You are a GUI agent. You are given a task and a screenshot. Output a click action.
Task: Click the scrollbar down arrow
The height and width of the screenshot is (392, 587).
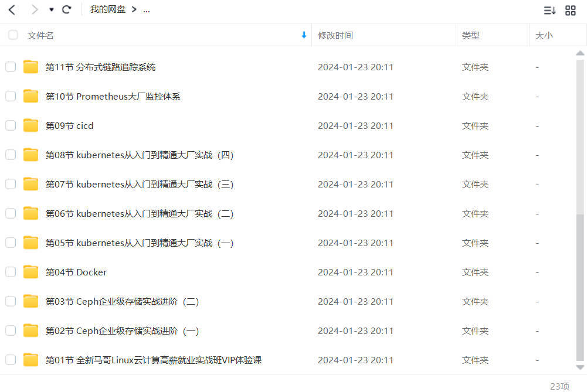(580, 367)
